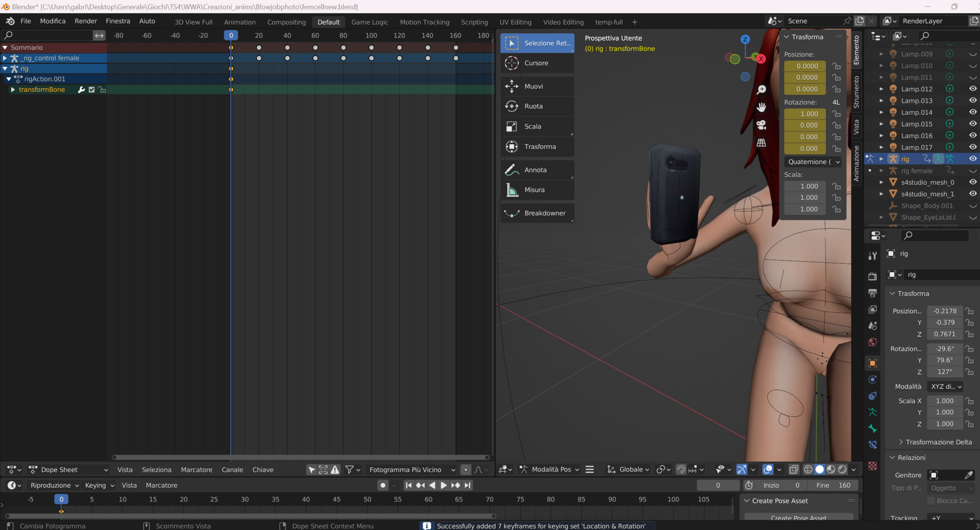Image resolution: width=980 pixels, height=530 pixels.
Task: Click the Fine end frame field
Action: pos(833,486)
